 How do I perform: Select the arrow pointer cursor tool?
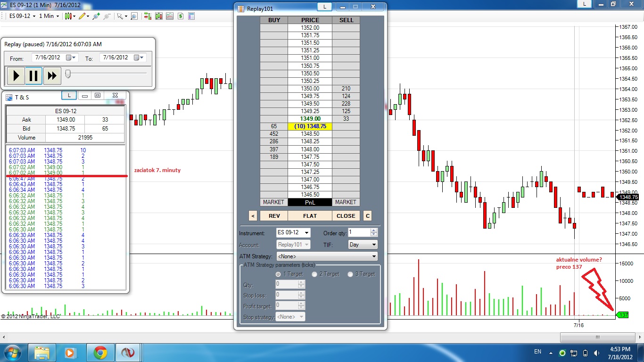[120, 16]
